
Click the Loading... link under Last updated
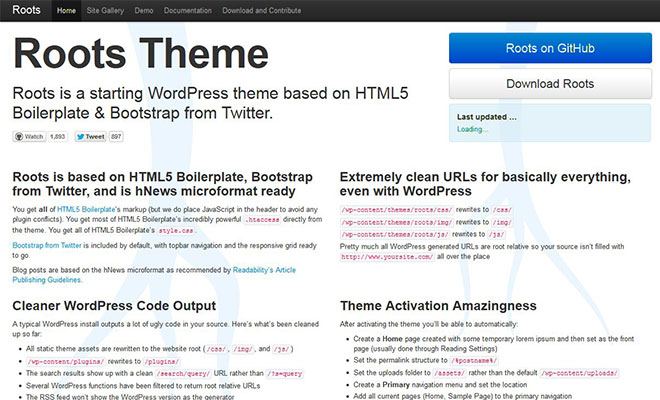472,129
